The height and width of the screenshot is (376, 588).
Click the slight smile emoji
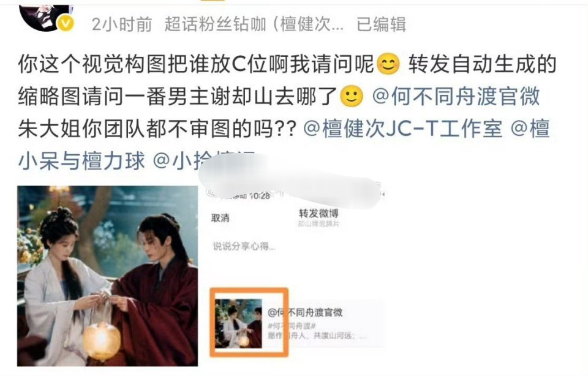352,96
